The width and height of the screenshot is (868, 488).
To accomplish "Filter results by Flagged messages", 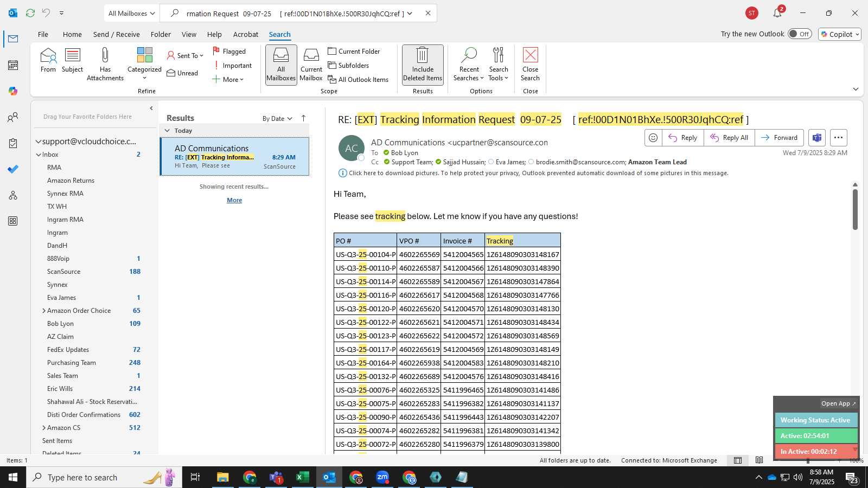I will click(x=229, y=51).
